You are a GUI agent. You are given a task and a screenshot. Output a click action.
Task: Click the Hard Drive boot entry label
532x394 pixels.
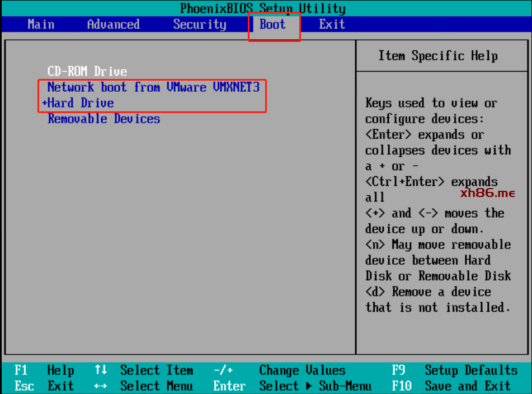81,104
